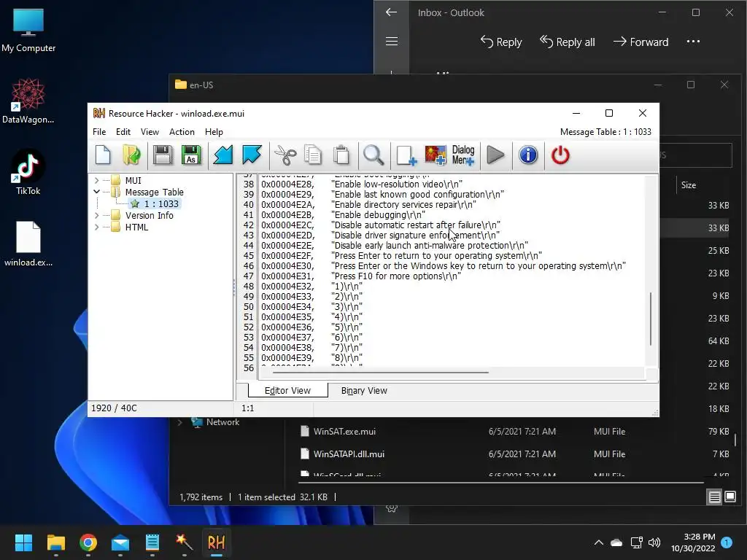Click the New blank script icon in Resource Hacker

point(103,155)
